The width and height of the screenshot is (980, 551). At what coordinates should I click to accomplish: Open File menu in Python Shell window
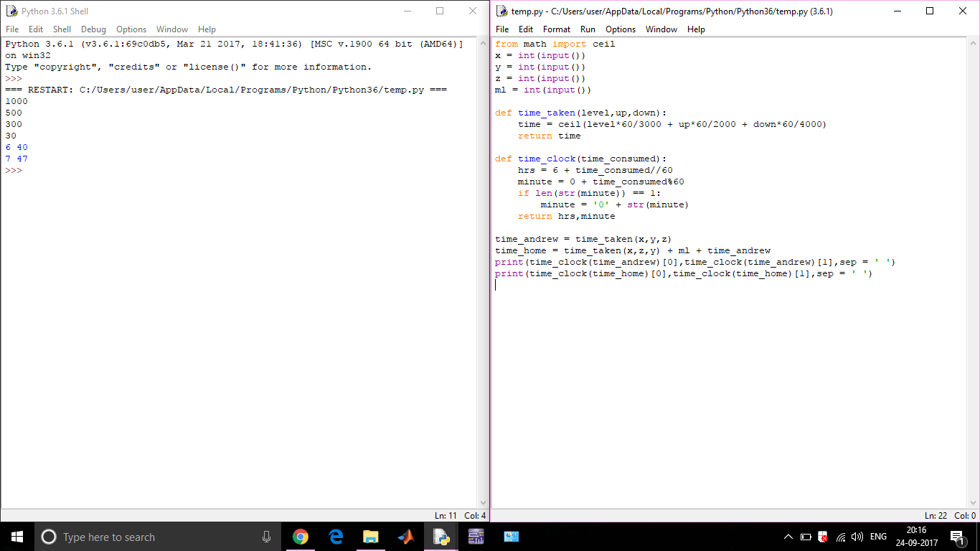pyautogui.click(x=12, y=29)
